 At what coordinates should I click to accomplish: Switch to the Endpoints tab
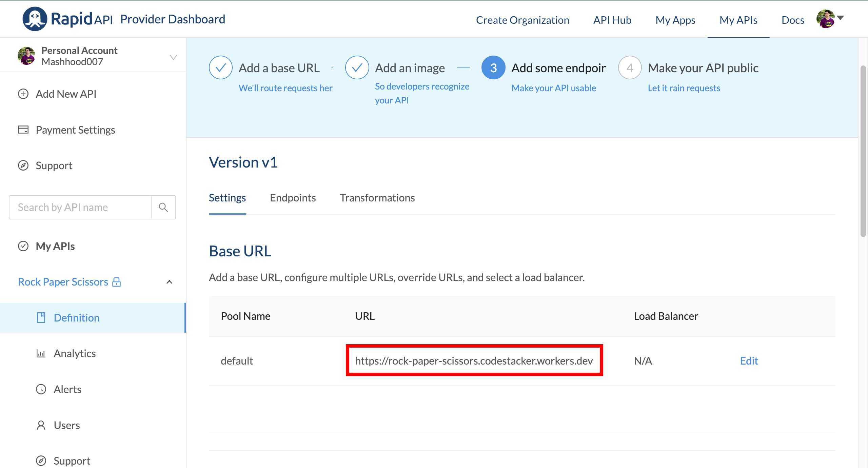click(x=293, y=198)
